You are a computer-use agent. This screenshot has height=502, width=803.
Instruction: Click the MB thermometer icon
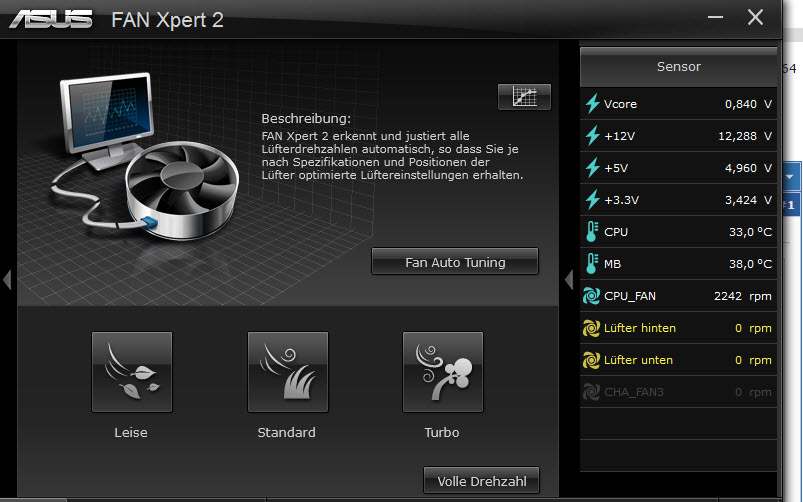click(x=592, y=263)
